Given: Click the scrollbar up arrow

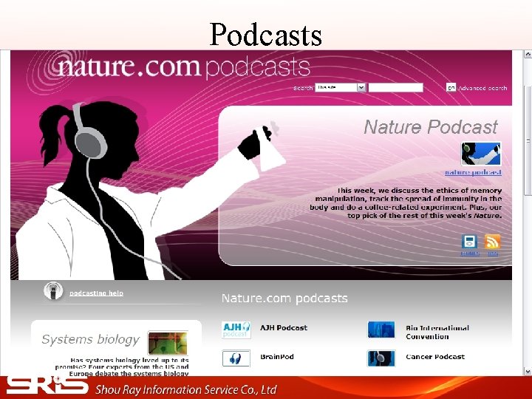Looking at the screenshot, I should (528, 54).
